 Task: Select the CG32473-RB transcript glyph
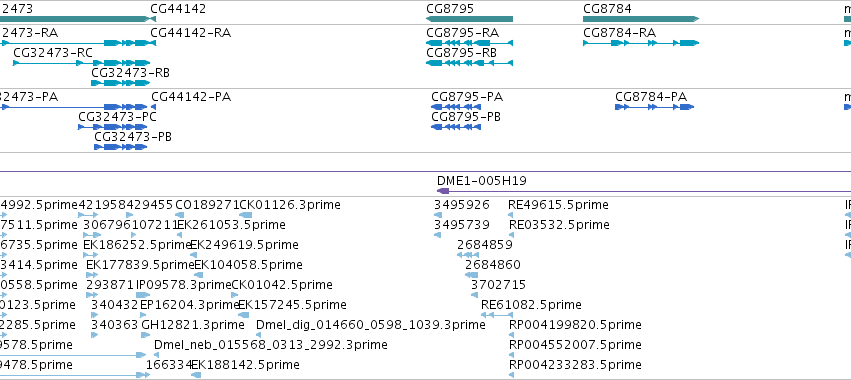point(120,83)
